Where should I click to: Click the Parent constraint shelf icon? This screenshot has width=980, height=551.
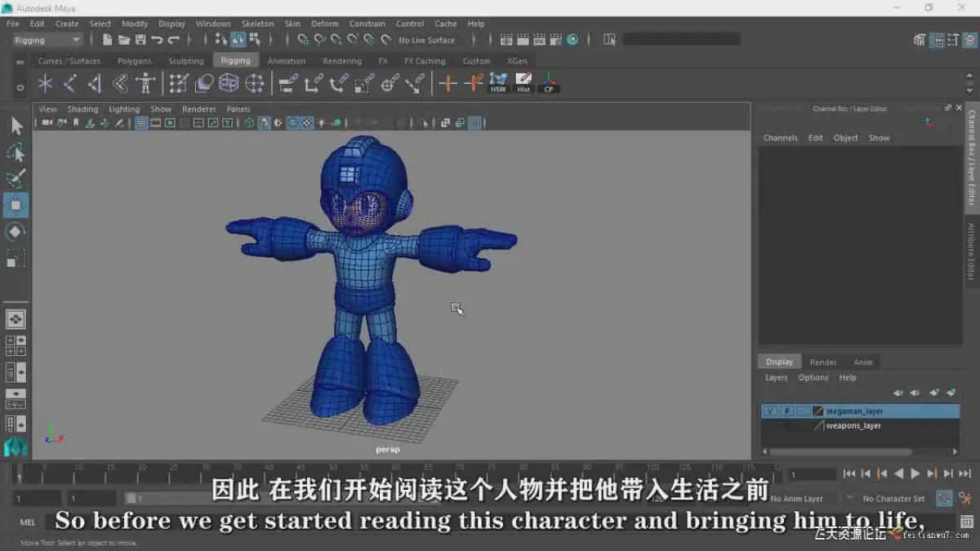pos(287,83)
